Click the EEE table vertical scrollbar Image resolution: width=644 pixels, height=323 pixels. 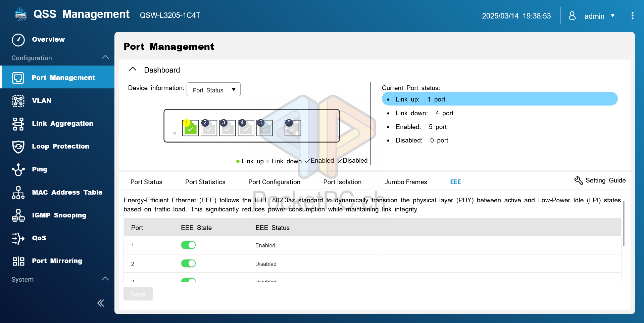tap(624, 224)
